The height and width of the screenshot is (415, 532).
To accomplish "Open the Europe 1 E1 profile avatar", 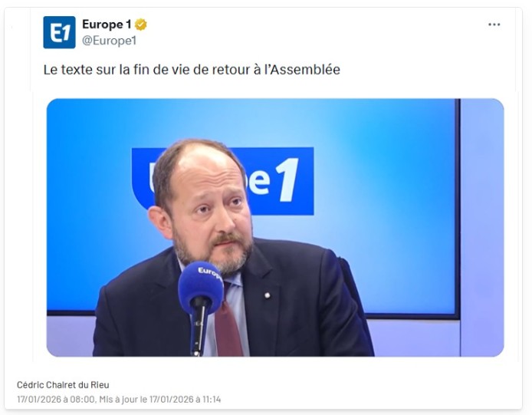I will [x=59, y=32].
